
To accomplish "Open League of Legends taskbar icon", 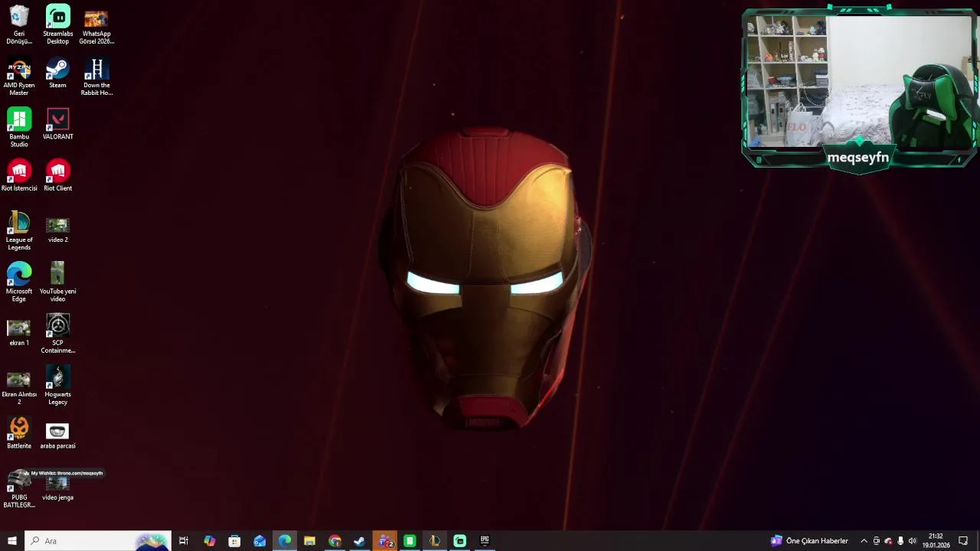I will point(435,541).
